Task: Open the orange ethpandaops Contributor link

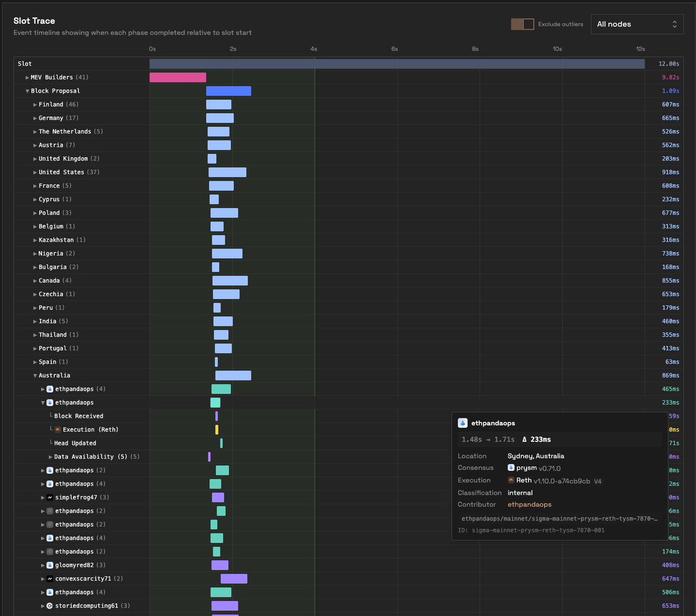Action: (x=530, y=505)
